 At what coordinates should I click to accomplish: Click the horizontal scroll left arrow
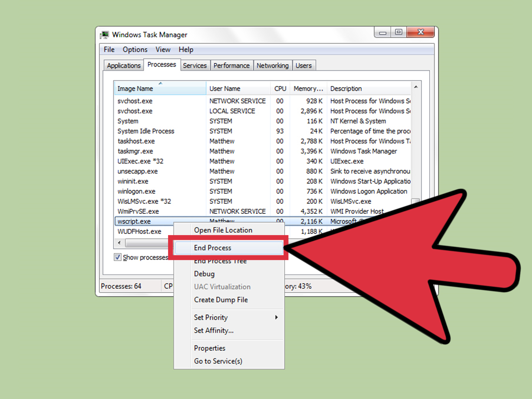point(119,243)
